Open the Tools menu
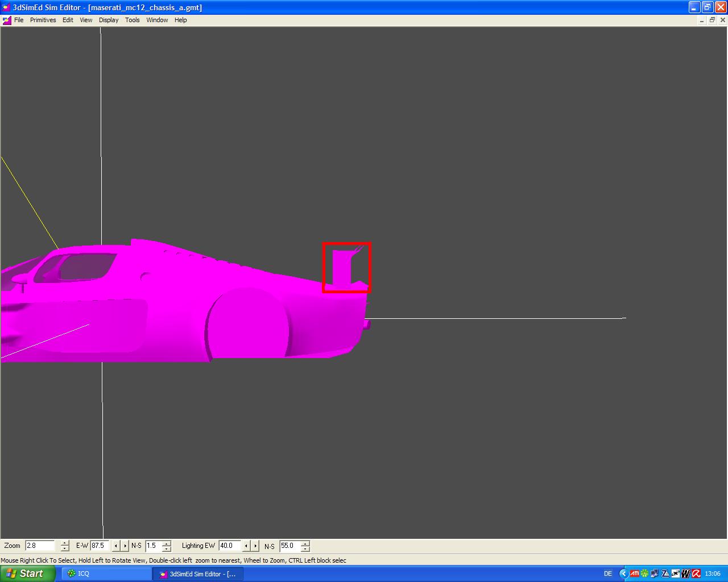Screen dimensions: 728x582 pos(132,20)
